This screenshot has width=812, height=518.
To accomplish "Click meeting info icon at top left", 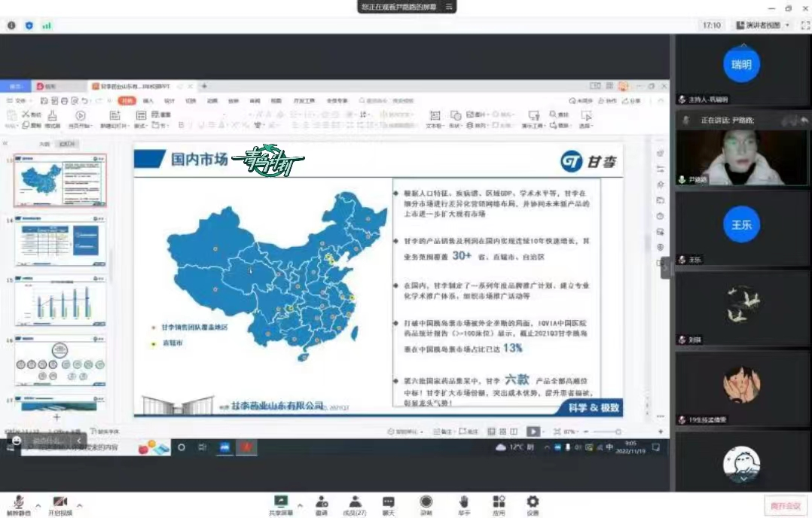I will click(11, 25).
